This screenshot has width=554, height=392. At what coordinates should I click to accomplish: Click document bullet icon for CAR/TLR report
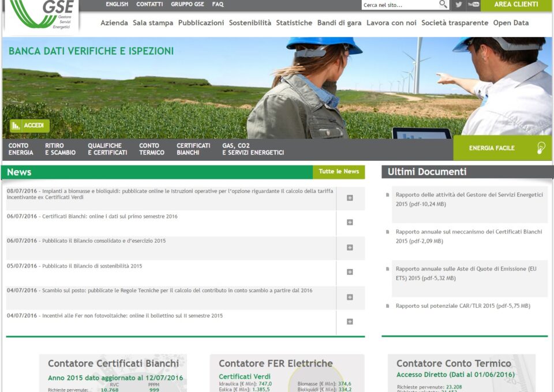(388, 306)
